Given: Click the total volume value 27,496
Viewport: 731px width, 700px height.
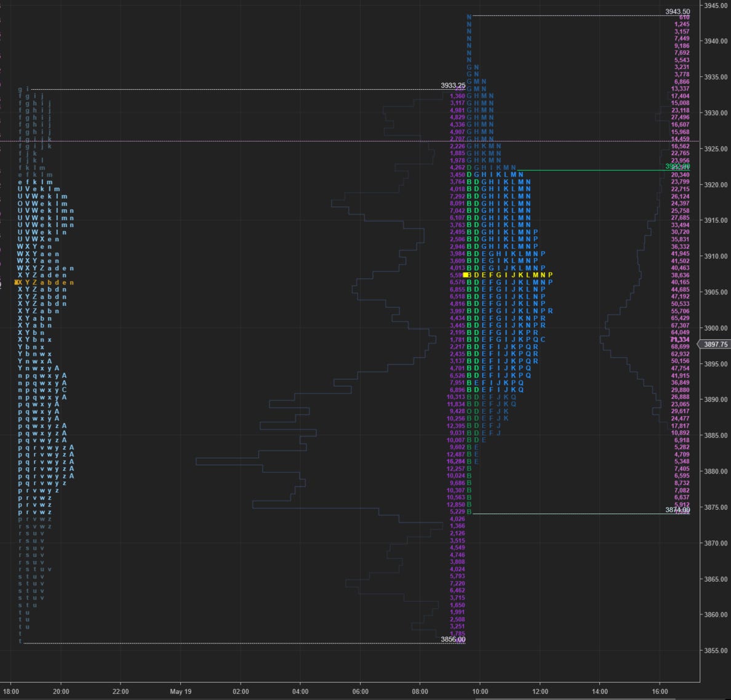Looking at the screenshot, I should pos(680,118).
